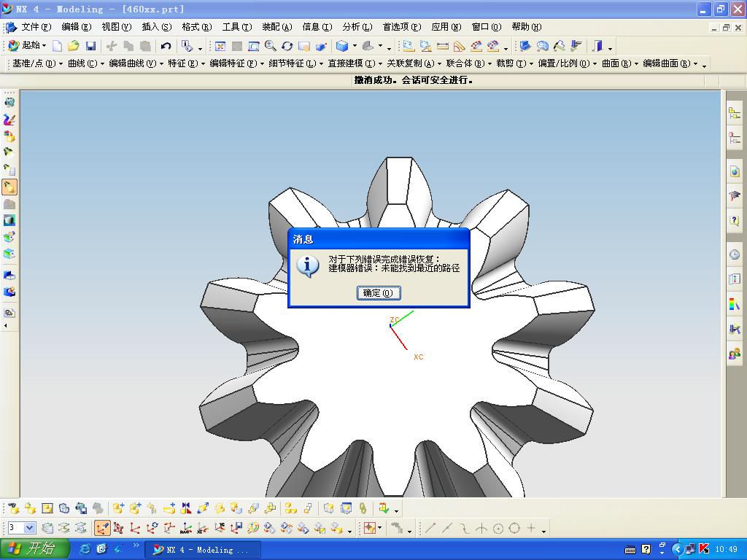The width and height of the screenshot is (747, 560).
Task: Click the Fit view icon
Action: (x=220, y=46)
